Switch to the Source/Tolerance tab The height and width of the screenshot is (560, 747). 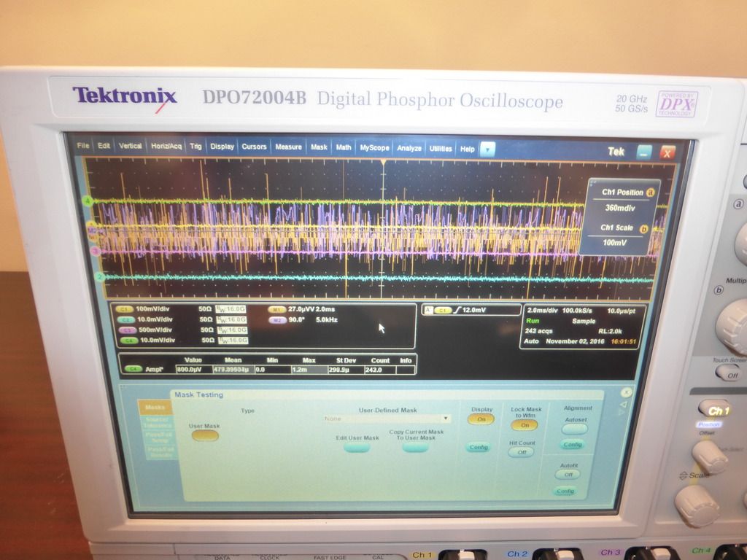158,422
